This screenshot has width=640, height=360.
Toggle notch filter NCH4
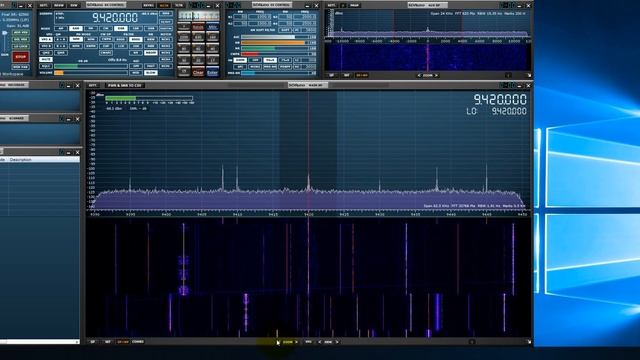pyautogui.click(x=166, y=60)
